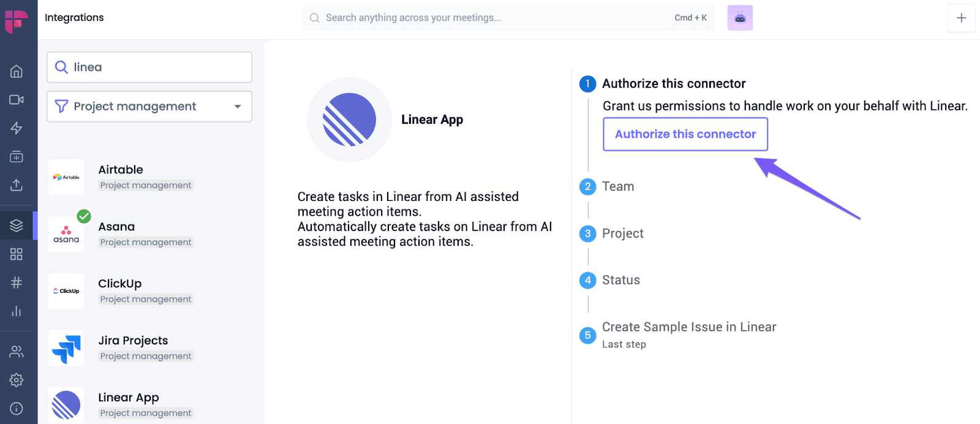Open the Apps grid icon in sidebar
Viewport: 980px width, 424px height.
tap(17, 254)
